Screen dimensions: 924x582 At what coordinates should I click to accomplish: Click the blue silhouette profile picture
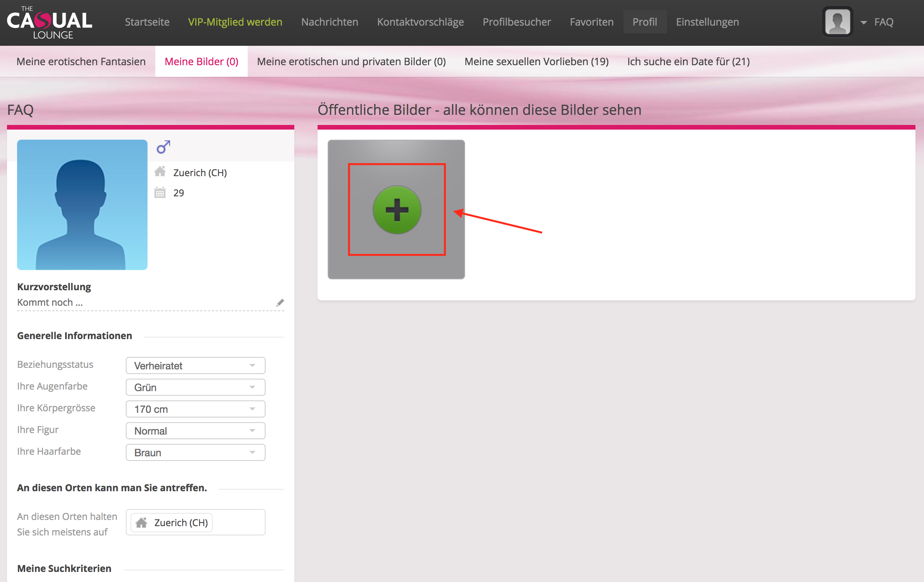click(82, 205)
